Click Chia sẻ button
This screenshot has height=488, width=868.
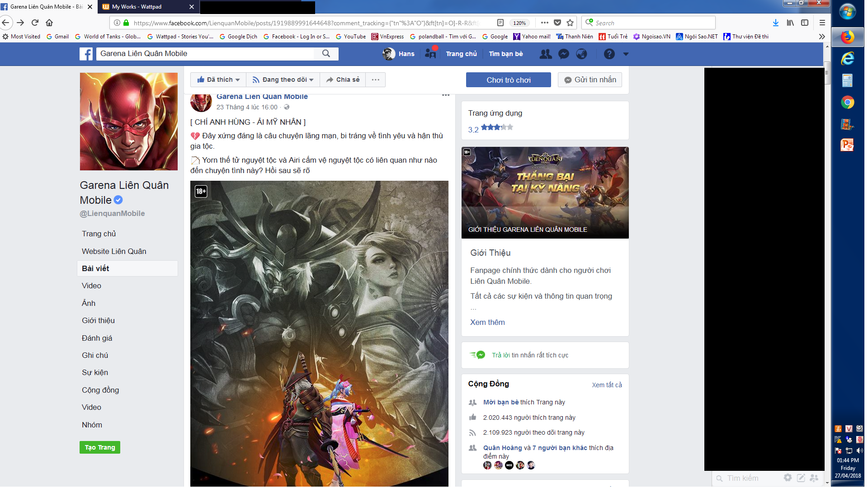click(343, 80)
